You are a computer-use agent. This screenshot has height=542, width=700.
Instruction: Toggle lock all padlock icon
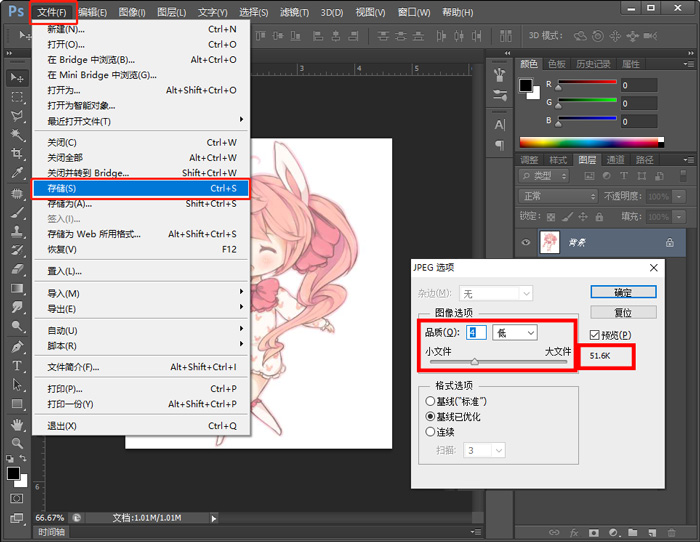click(x=599, y=217)
